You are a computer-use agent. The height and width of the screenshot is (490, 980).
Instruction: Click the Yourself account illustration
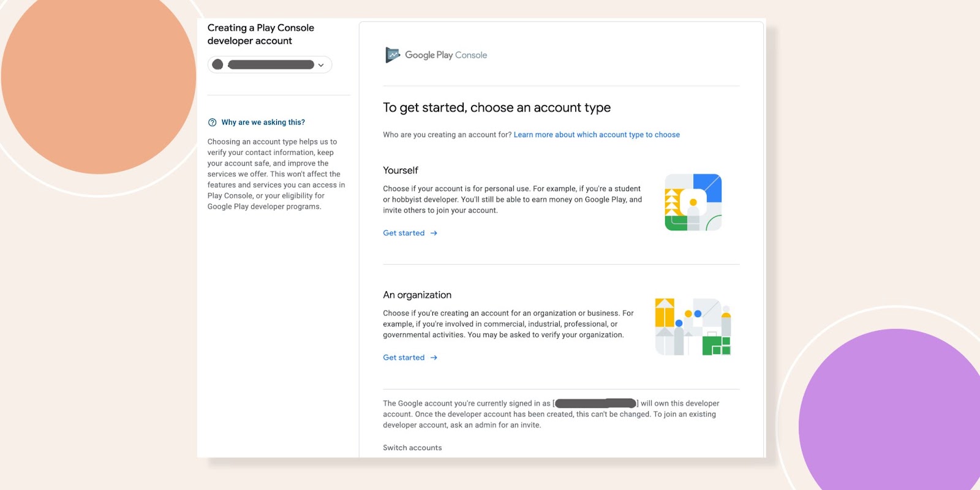pyautogui.click(x=693, y=202)
